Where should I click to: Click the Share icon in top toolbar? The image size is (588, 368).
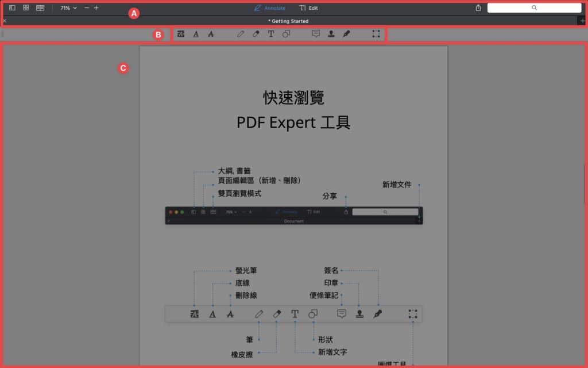478,8
